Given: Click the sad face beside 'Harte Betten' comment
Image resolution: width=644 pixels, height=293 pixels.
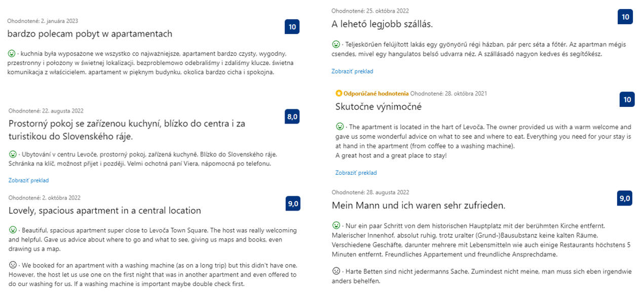Looking at the screenshot, I should click(336, 271).
